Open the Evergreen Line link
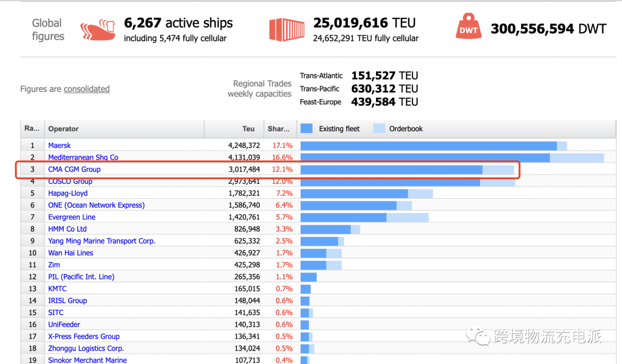The height and width of the screenshot is (364, 622). click(x=72, y=217)
